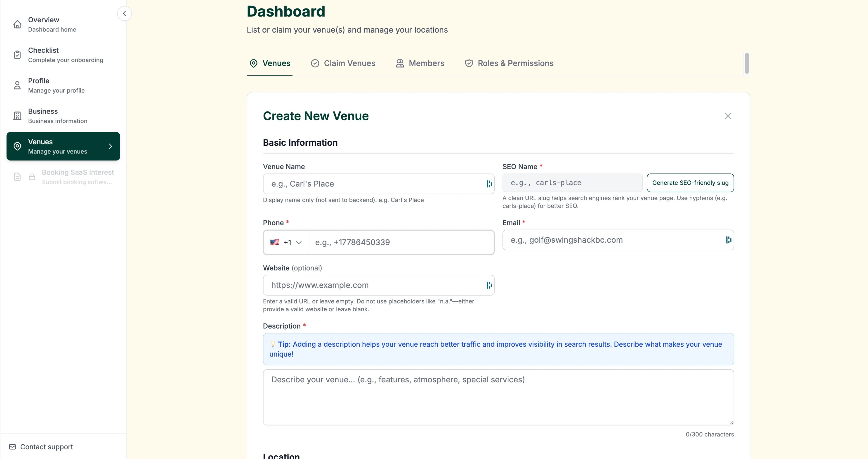Click the Basic Information section heading
The height and width of the screenshot is (459, 868).
(300, 142)
